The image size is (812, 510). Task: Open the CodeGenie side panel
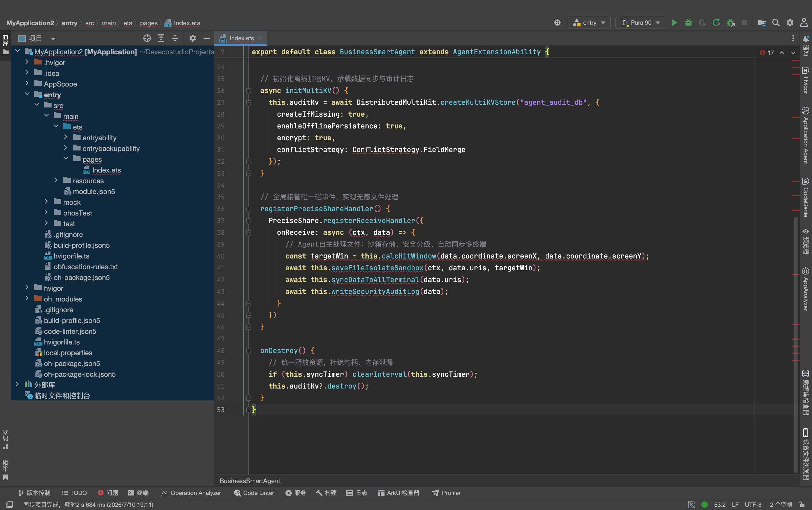click(806, 198)
